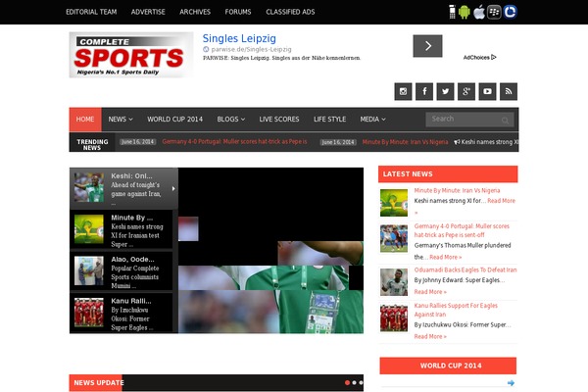The height and width of the screenshot is (392, 588).
Task: Open trending Germany 4-0 Portugal headline
Action: 235,142
